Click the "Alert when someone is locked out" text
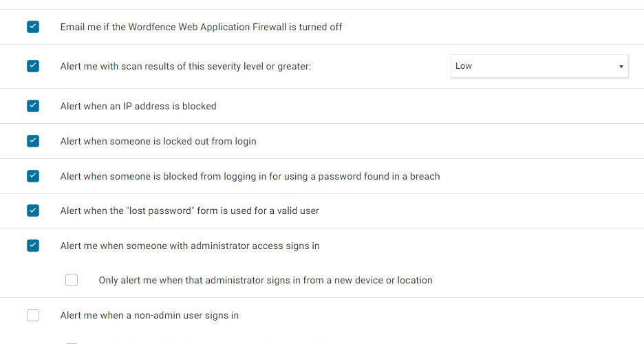 (158, 141)
